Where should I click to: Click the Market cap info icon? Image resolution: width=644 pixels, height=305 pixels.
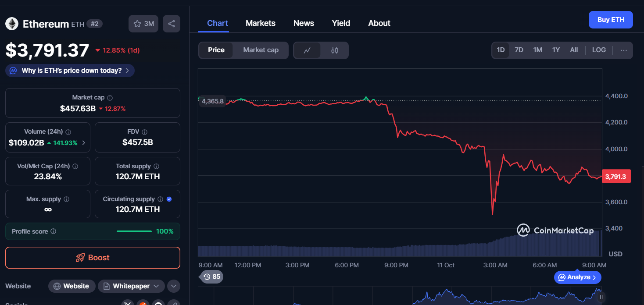(x=110, y=98)
